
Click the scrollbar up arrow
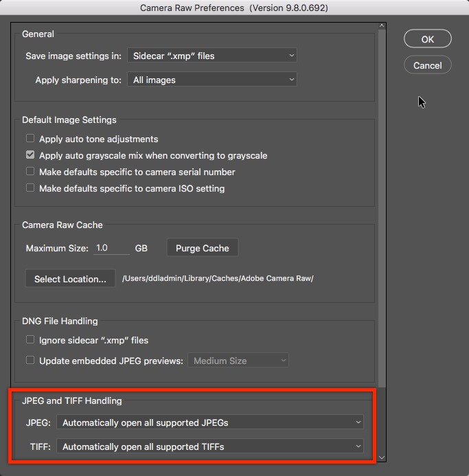pos(382,27)
